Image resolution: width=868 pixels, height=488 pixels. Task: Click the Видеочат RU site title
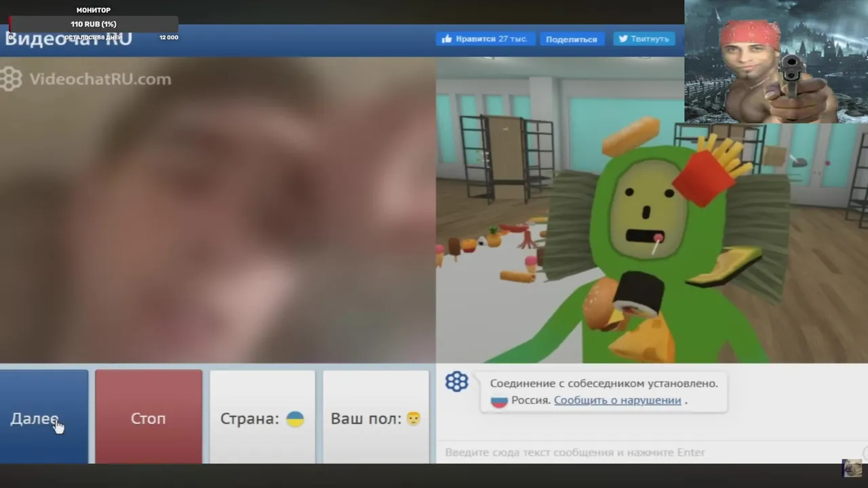pos(68,39)
